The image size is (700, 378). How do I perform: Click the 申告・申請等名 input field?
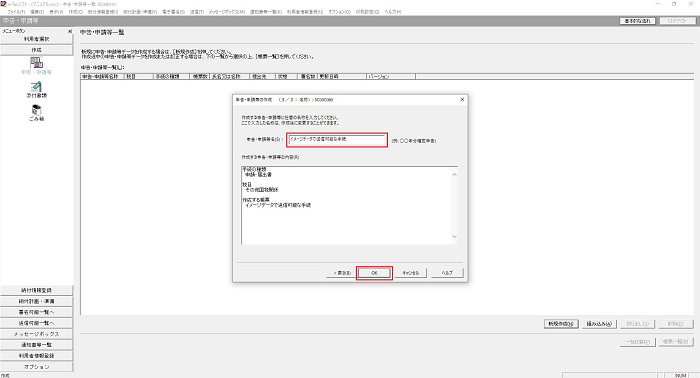pos(337,140)
